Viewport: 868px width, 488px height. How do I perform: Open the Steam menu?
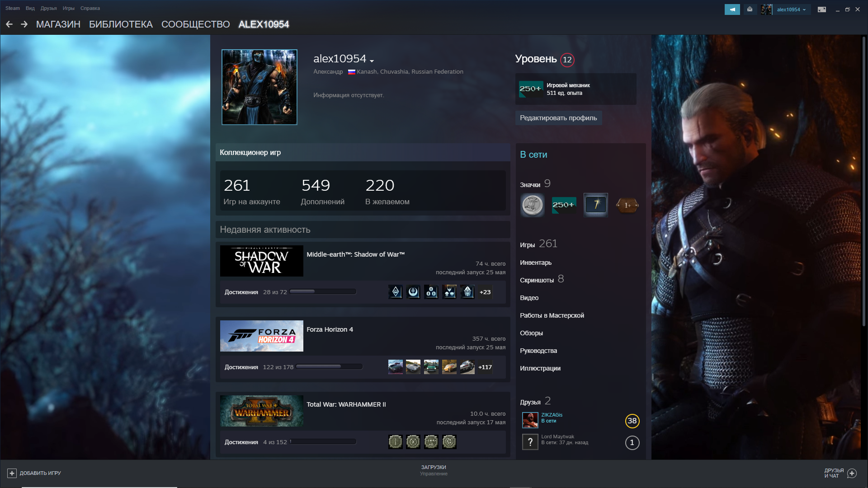[13, 8]
